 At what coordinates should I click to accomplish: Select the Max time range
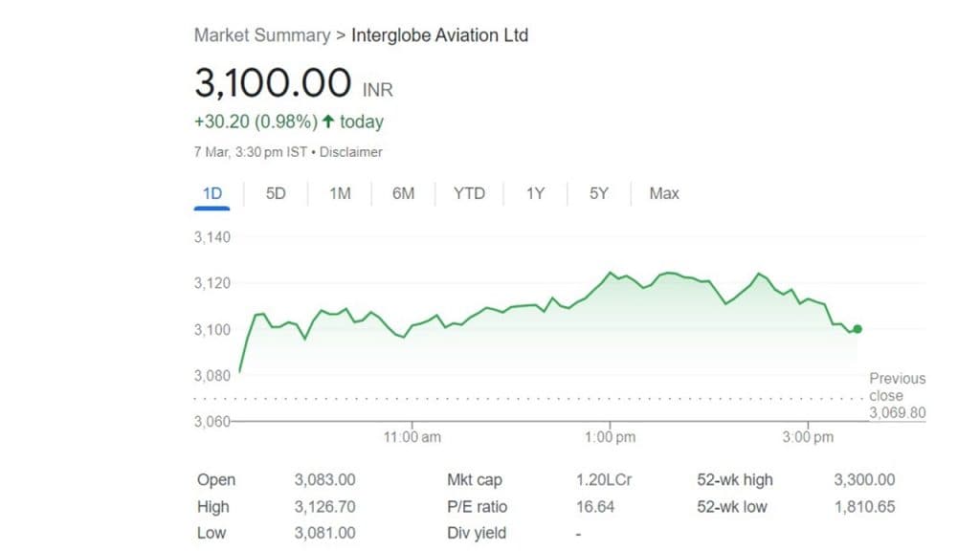coord(664,193)
